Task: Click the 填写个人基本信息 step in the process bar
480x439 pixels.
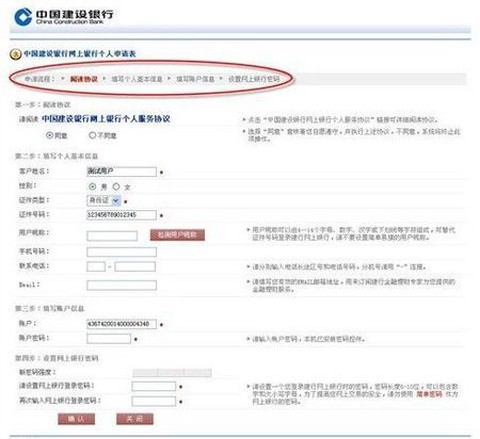Action: tap(137, 79)
